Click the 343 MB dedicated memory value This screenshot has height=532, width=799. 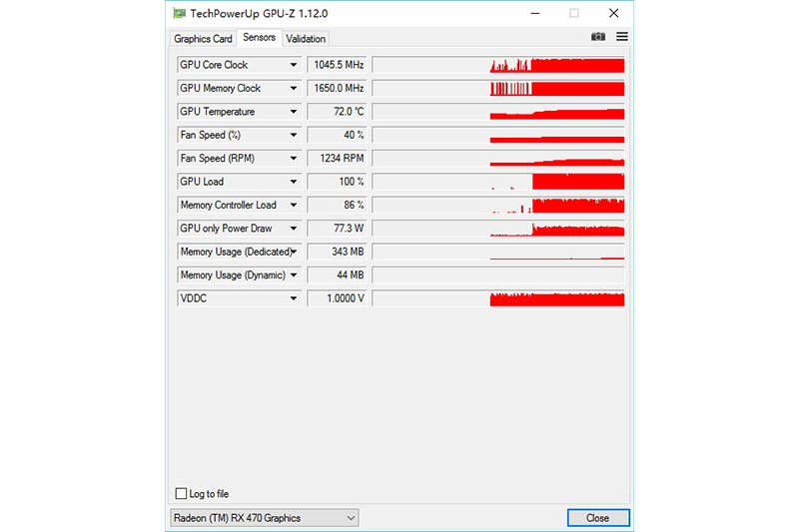337,252
